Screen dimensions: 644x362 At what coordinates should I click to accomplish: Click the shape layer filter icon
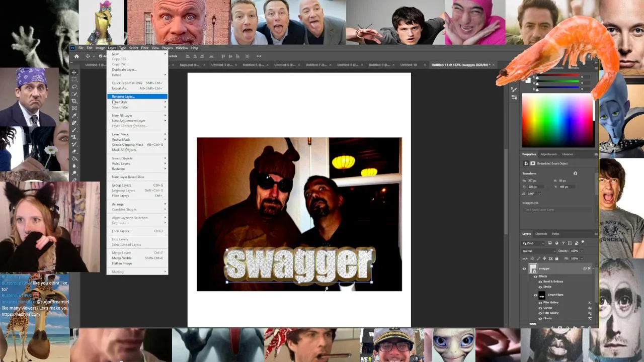570,243
